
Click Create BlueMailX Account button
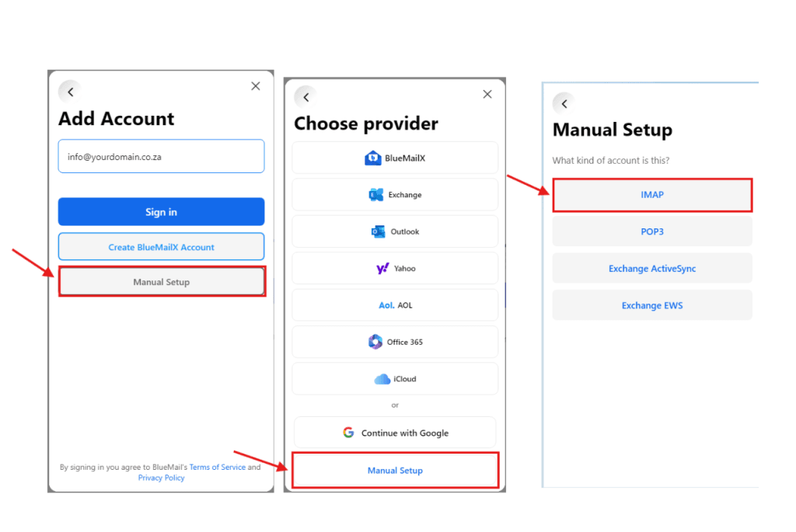pos(161,247)
